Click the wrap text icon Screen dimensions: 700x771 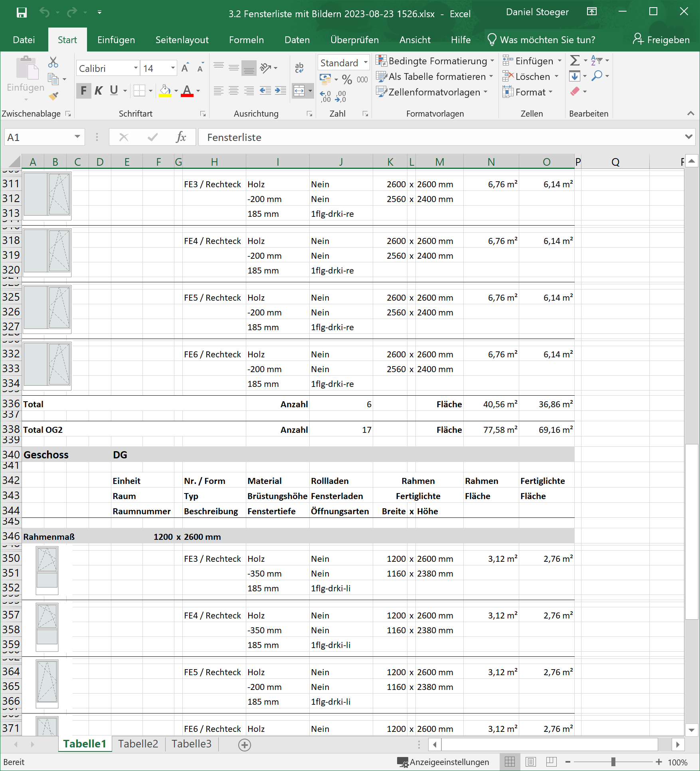(299, 68)
